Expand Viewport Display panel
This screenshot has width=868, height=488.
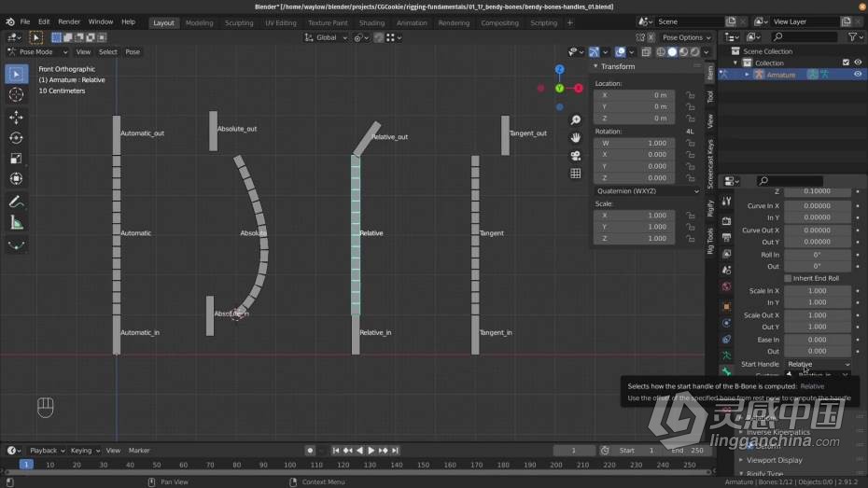[774, 460]
